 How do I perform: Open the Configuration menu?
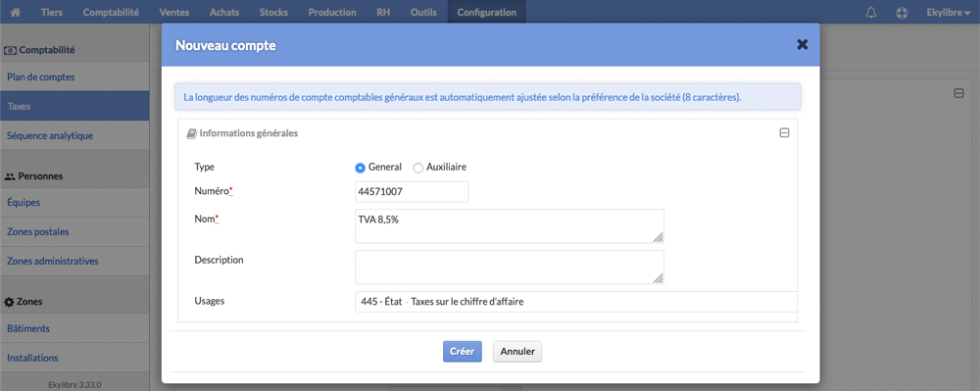487,12
